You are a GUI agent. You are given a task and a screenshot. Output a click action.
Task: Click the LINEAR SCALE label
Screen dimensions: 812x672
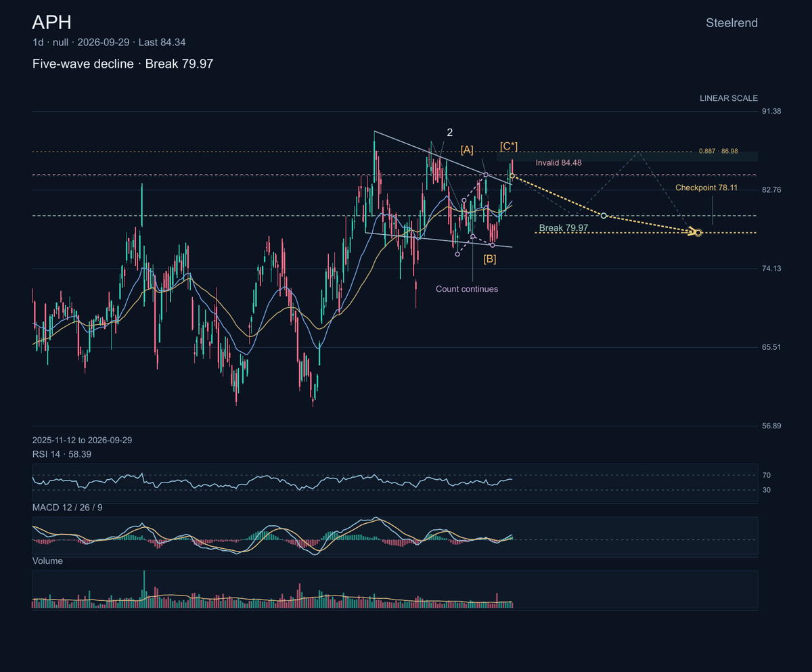pyautogui.click(x=729, y=98)
